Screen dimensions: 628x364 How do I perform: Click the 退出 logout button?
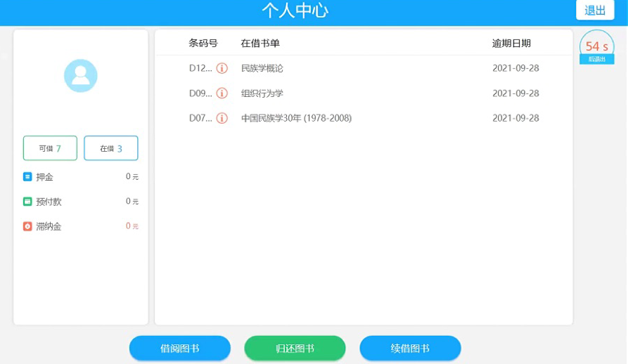(x=595, y=11)
